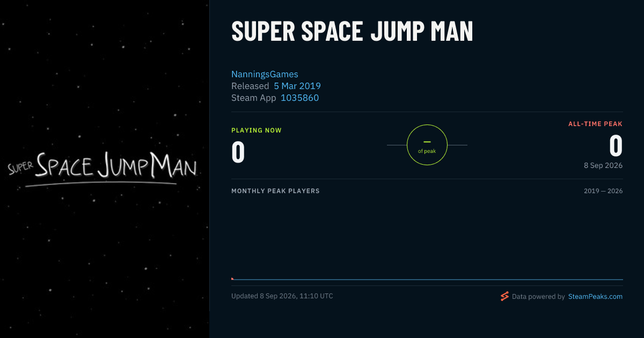644x338 pixels.
Task: Click the 2019 — 2026 range label
Action: click(x=603, y=191)
